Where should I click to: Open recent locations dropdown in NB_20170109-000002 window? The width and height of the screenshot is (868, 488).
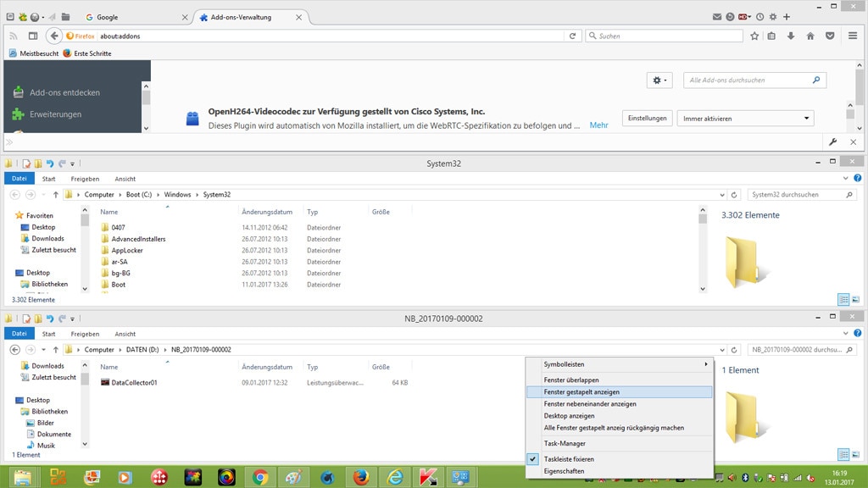(x=43, y=350)
